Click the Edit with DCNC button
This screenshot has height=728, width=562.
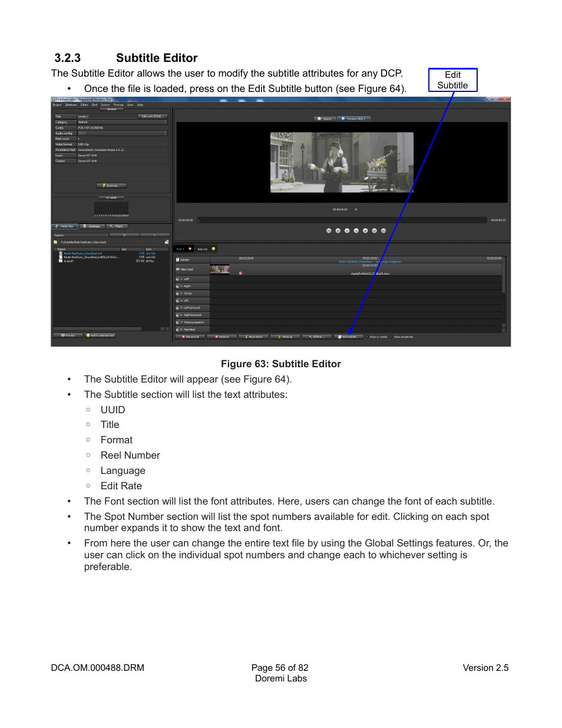[x=153, y=116]
